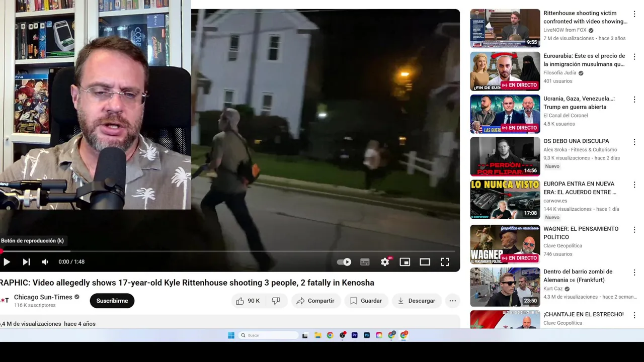Screen dimensions: 644x362
Task: Open Google Chrome from the taskbar
Action: pos(330,335)
